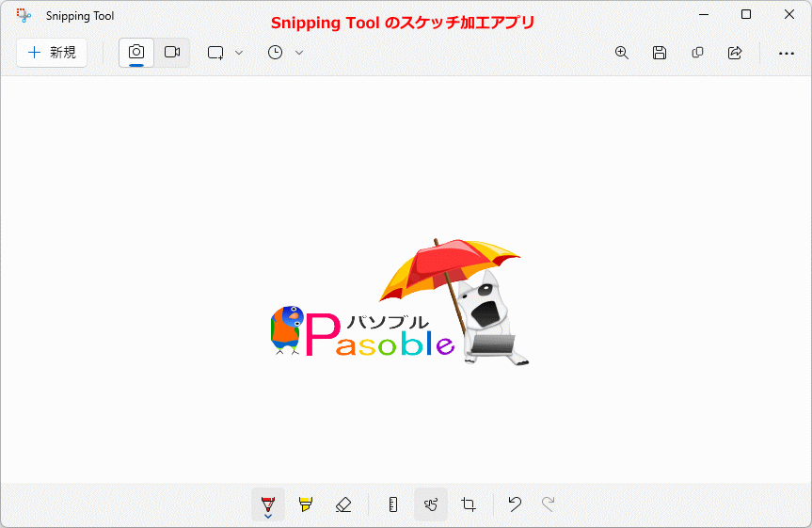Image resolution: width=812 pixels, height=528 pixels.
Task: Select the yellow highlighter tool
Action: pos(306,504)
